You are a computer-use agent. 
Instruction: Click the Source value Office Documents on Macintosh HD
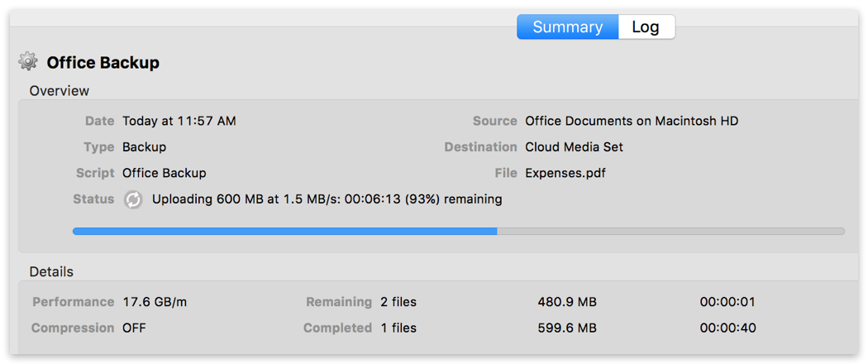click(x=632, y=121)
